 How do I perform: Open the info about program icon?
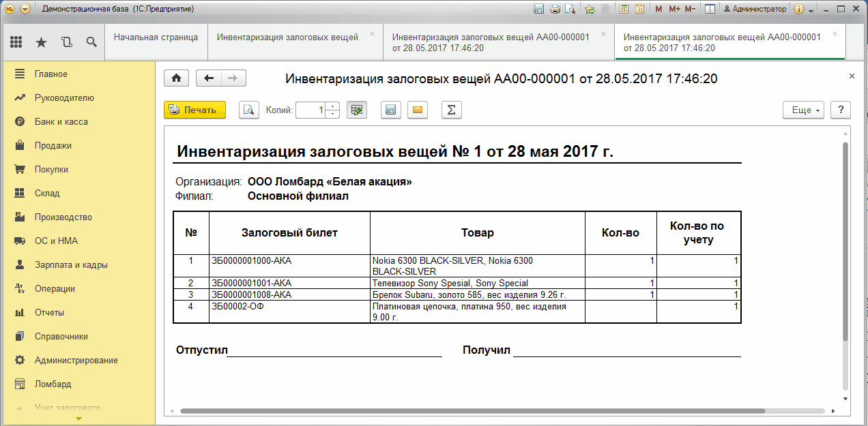[800, 10]
